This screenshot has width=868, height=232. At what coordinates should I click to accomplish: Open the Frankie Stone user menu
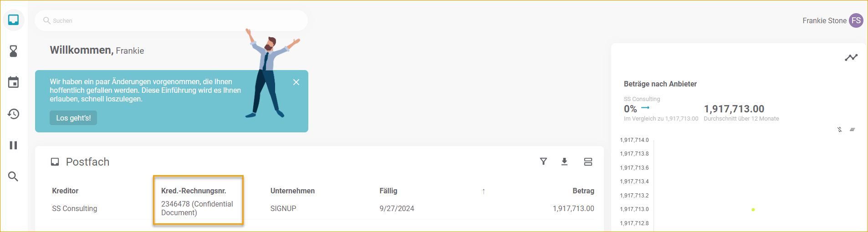[856, 20]
